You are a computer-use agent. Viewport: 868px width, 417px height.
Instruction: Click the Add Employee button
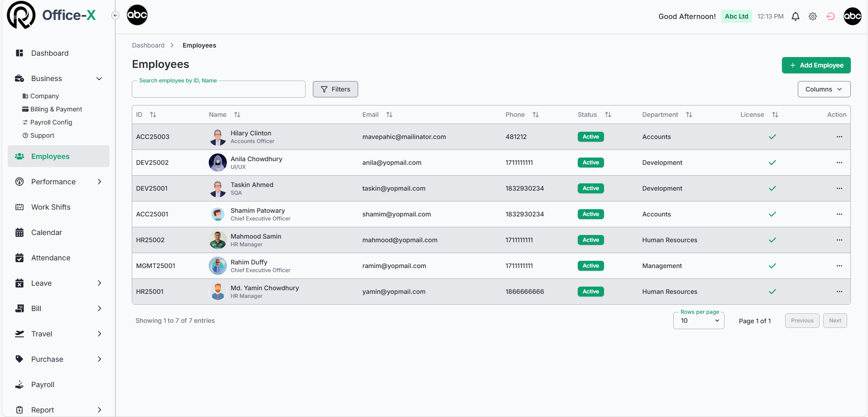click(816, 65)
